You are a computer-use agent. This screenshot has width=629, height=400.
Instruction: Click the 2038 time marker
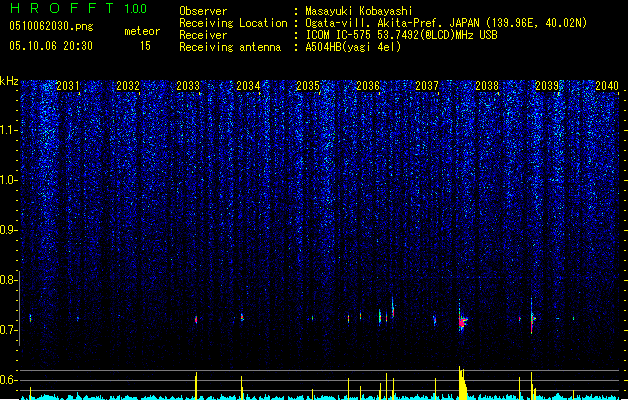tap(487, 86)
